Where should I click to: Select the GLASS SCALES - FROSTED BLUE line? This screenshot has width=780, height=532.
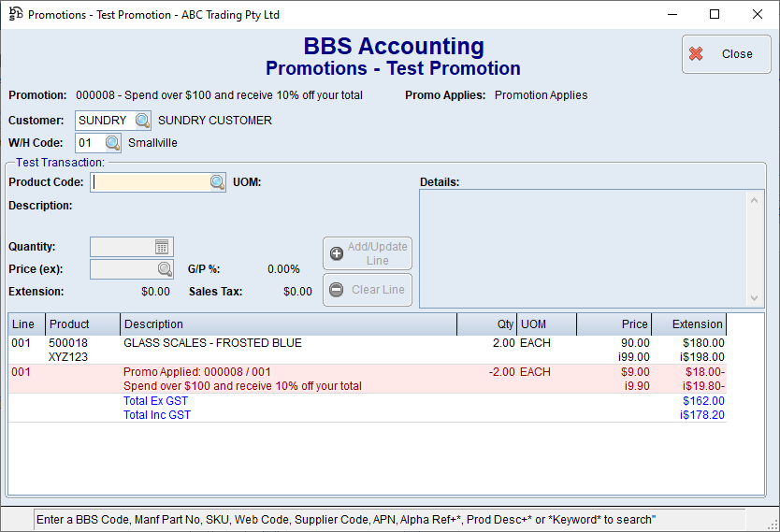(213, 343)
